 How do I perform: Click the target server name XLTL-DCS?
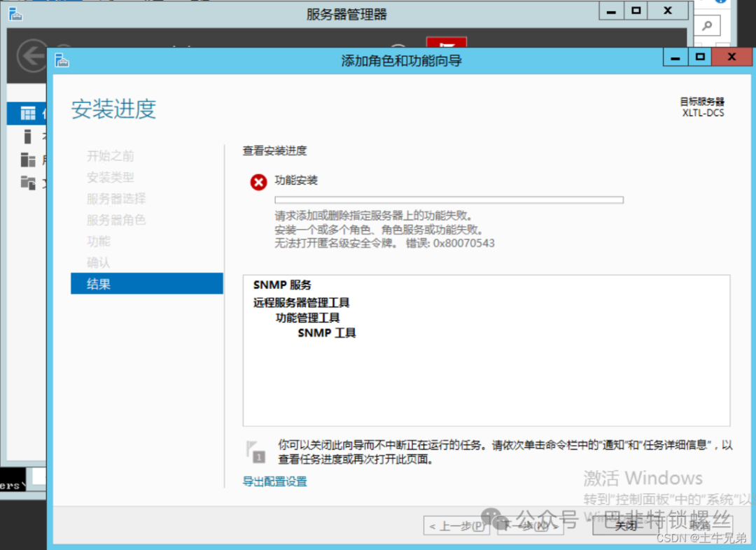pyautogui.click(x=703, y=113)
